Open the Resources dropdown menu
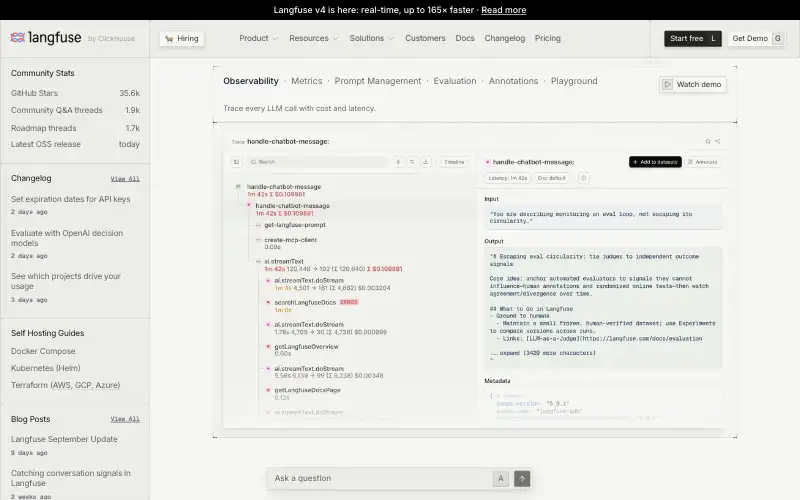The width and height of the screenshot is (800, 500). pos(313,38)
